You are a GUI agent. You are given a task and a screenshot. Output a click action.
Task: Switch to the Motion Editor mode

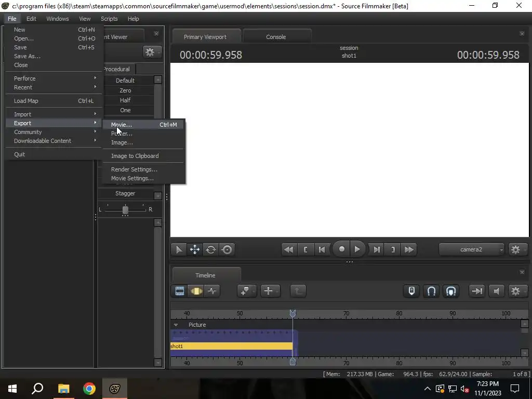pos(196,291)
